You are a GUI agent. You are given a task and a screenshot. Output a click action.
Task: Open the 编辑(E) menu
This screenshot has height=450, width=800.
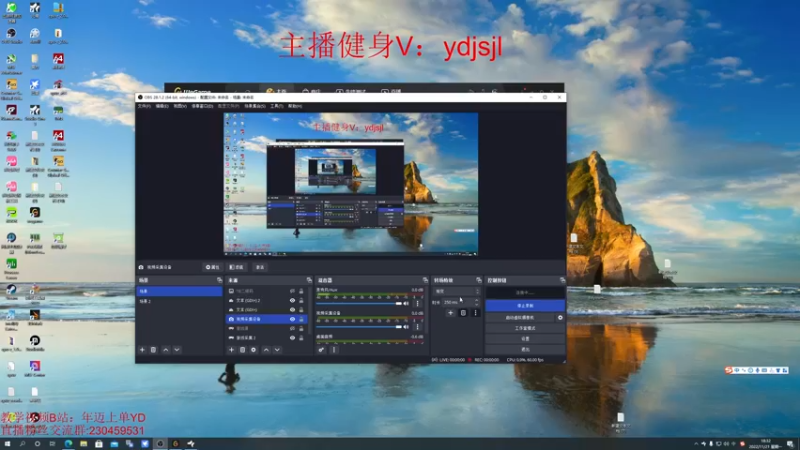click(162, 106)
